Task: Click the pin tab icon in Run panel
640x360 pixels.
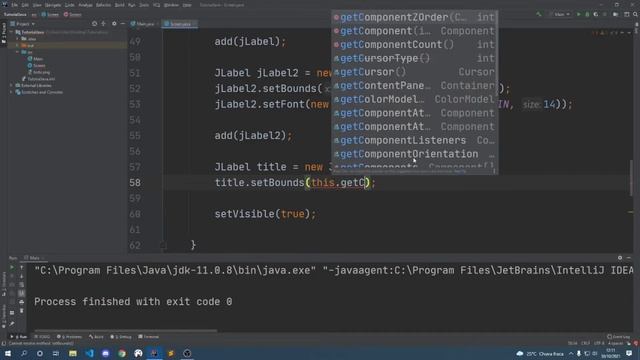Action: coord(12,324)
